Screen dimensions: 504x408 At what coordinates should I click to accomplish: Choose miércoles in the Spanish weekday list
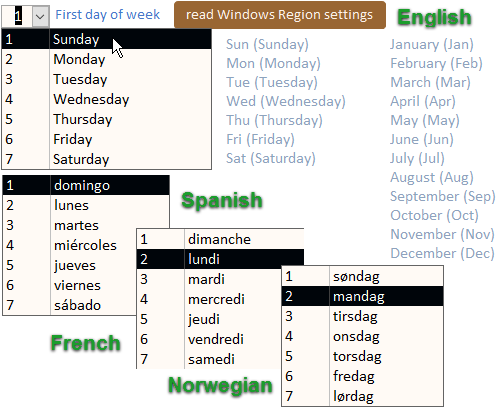pos(70,245)
